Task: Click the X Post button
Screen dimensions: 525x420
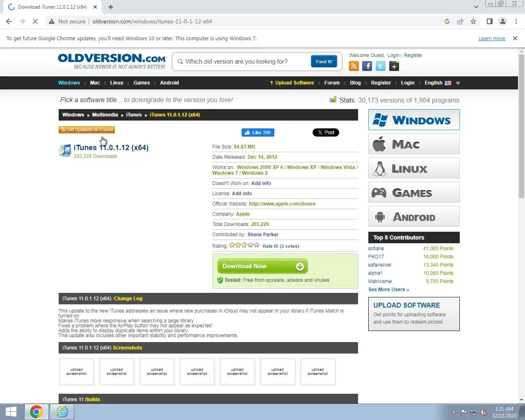Action: tap(326, 132)
